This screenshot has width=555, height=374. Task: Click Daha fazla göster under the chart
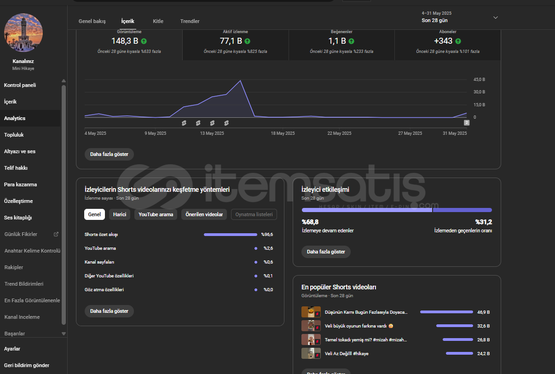click(x=109, y=154)
